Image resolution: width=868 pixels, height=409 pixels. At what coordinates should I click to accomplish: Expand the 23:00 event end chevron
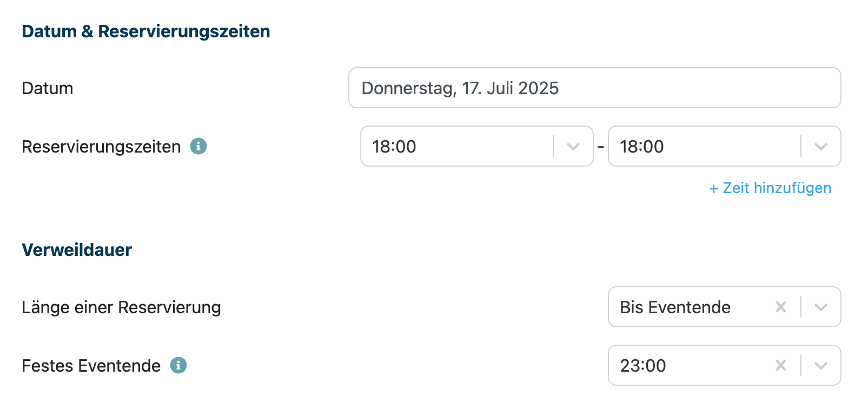[x=821, y=366]
